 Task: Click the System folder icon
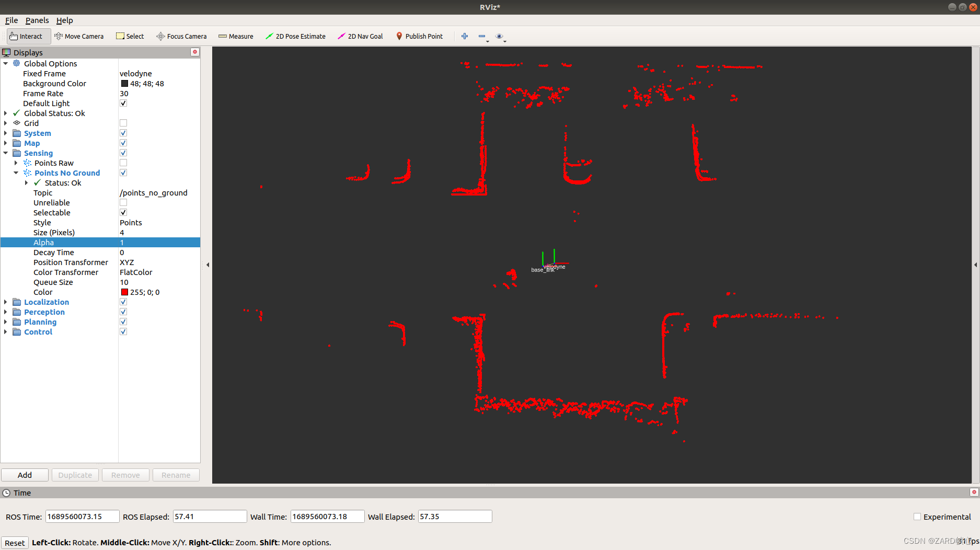[17, 133]
